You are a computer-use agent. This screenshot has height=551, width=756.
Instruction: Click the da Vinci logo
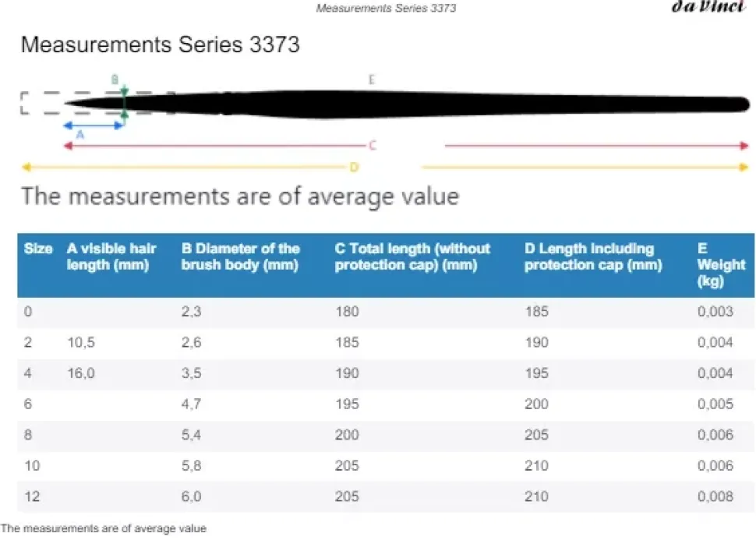(x=708, y=7)
